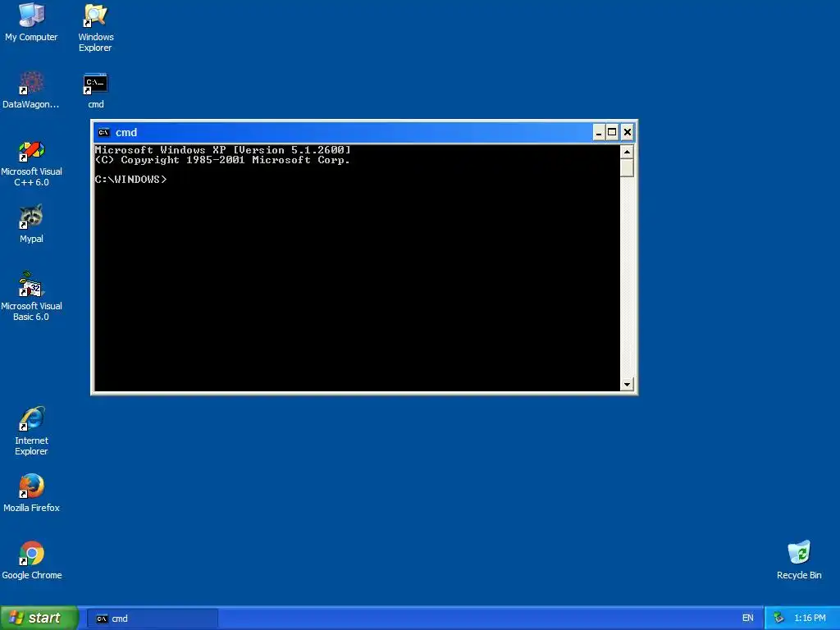Select the Internet Explorer desktop icon
This screenshot has width=840, height=630.
[32, 431]
